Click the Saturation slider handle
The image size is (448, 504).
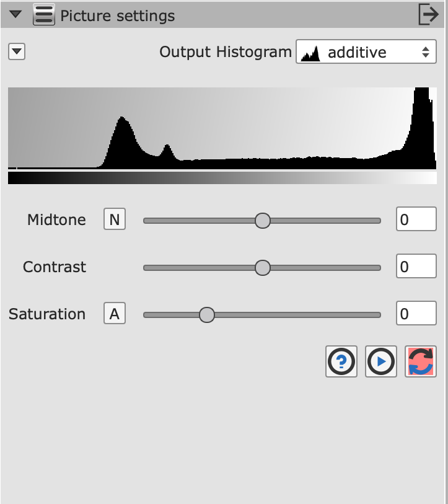[x=207, y=314]
